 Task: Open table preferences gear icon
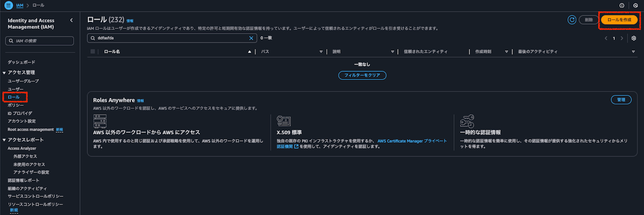(x=634, y=38)
